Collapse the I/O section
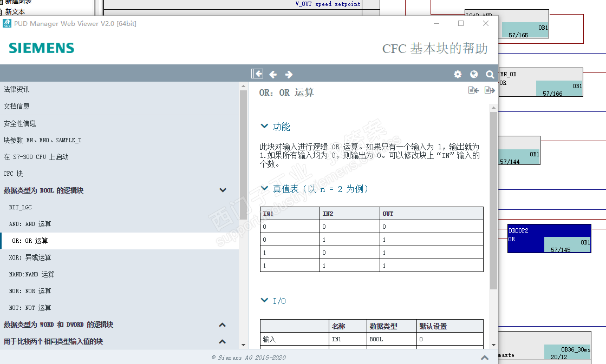 pos(264,300)
